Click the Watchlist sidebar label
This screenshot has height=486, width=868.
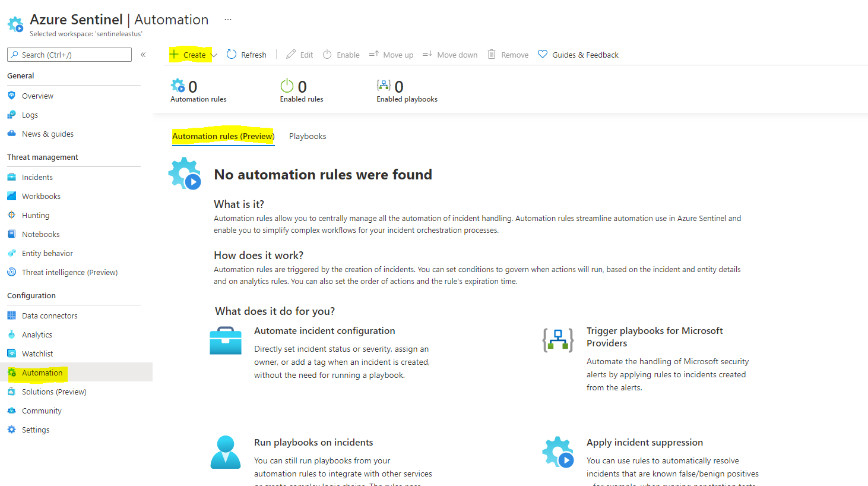pyautogui.click(x=37, y=354)
